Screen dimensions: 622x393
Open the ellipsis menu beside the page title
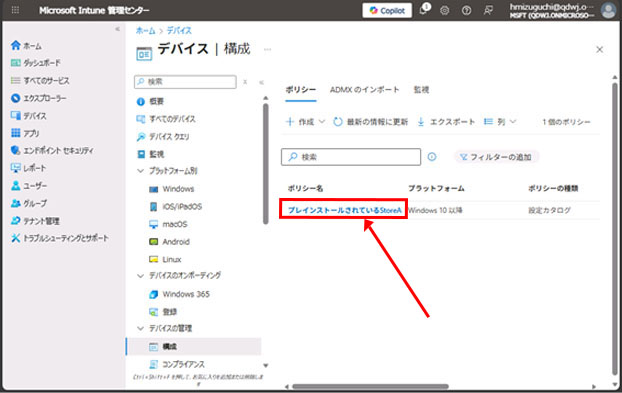tap(267, 50)
